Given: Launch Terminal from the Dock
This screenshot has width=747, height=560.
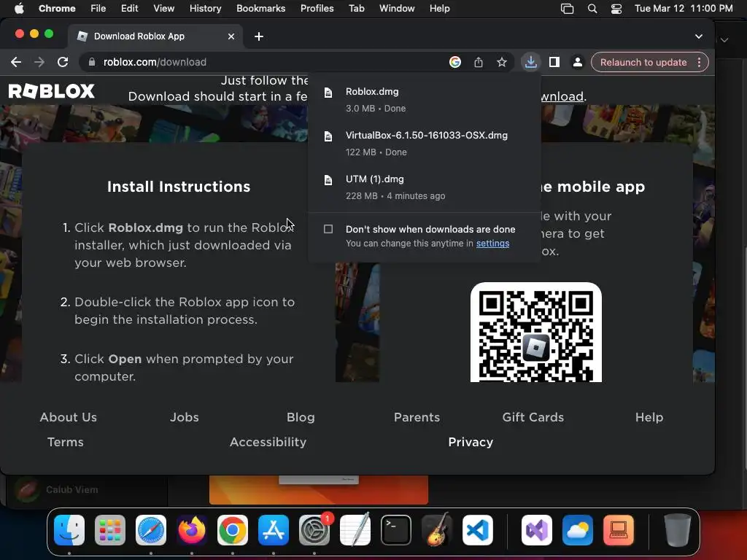Looking at the screenshot, I should [x=396, y=530].
